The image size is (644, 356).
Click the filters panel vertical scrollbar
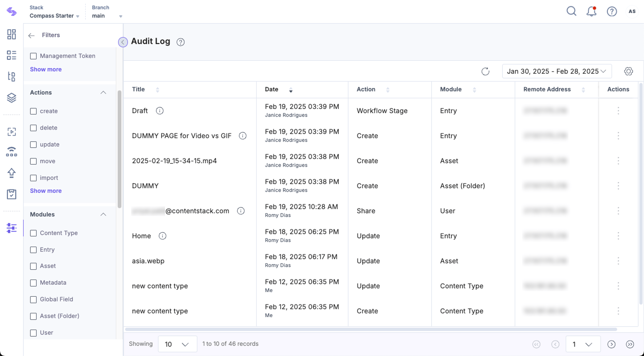(120, 149)
